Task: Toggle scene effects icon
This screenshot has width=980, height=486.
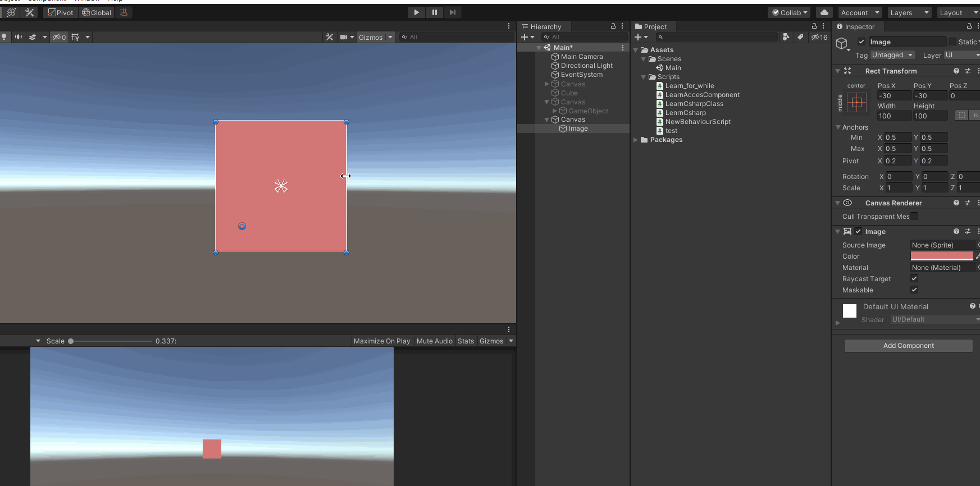Action: 33,37
